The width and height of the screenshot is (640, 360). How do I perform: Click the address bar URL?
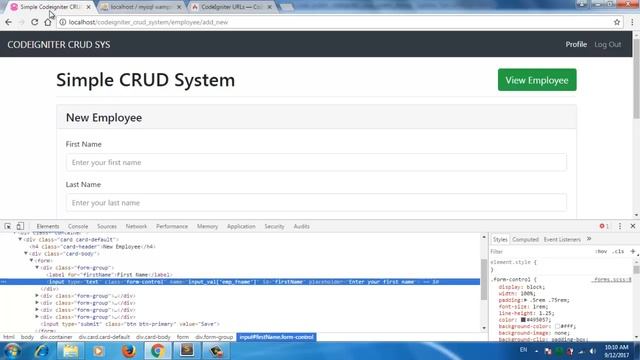(148, 22)
